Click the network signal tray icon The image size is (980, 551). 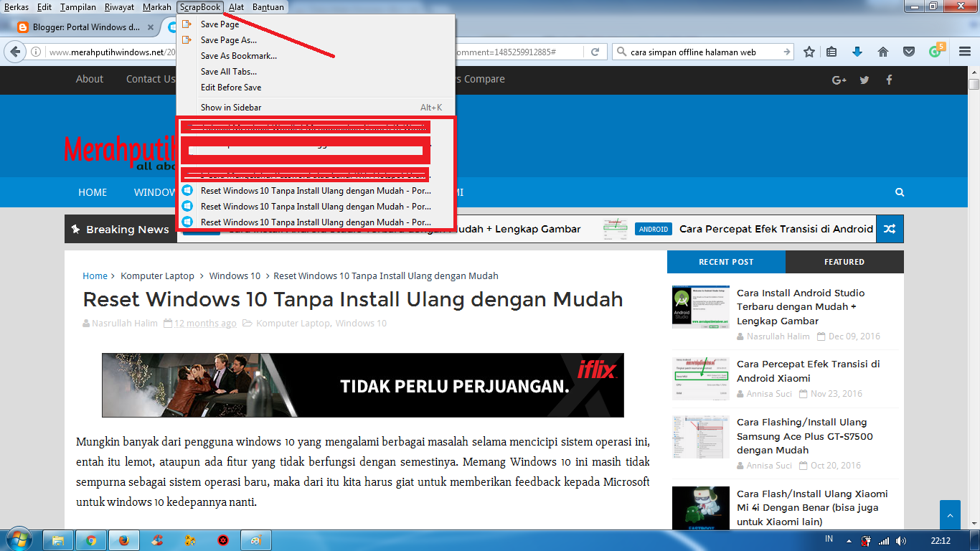(x=884, y=540)
